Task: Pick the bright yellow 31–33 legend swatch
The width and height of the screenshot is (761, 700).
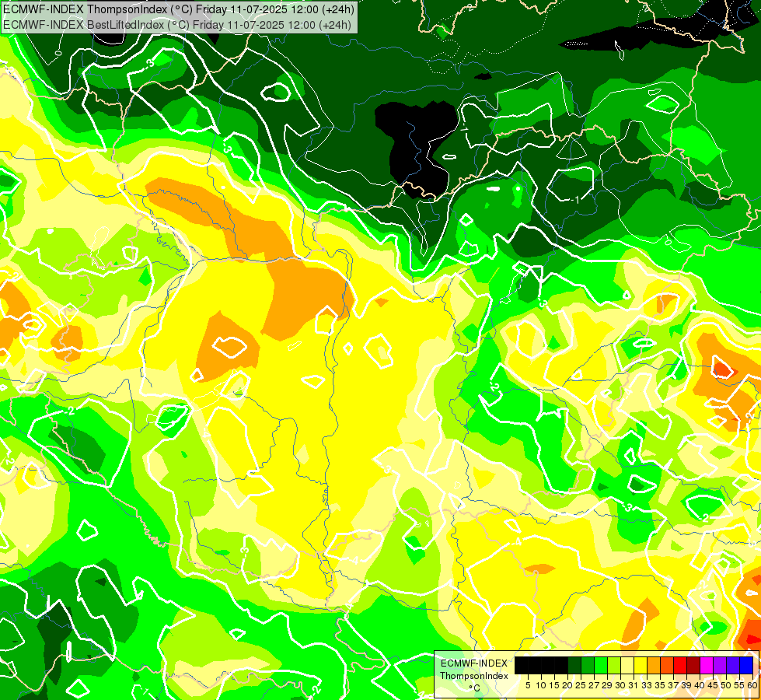Action: click(641, 666)
